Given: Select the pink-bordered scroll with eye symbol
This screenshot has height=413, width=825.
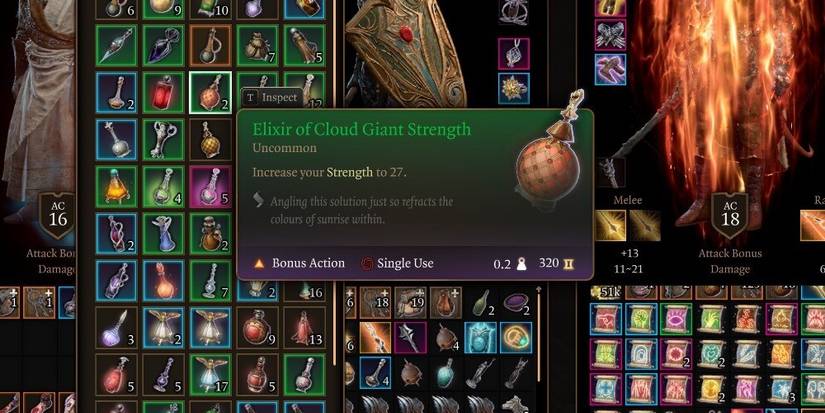Looking at the screenshot, I should tap(676, 319).
